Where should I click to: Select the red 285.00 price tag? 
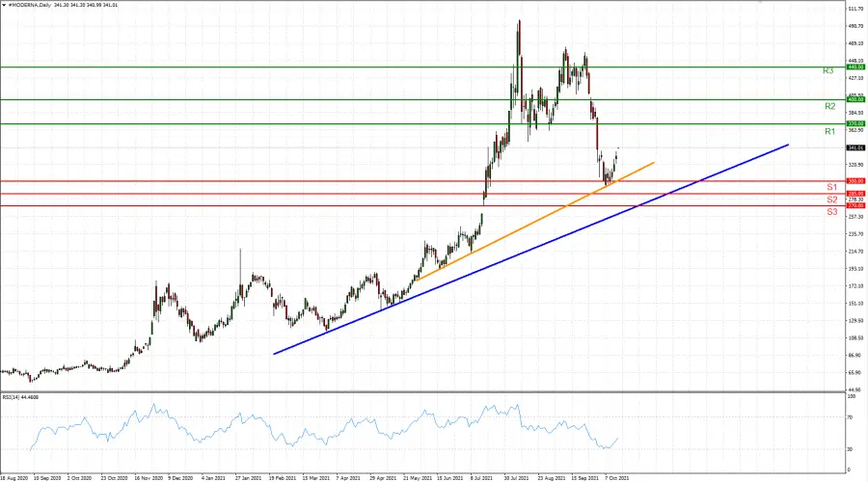click(x=855, y=194)
